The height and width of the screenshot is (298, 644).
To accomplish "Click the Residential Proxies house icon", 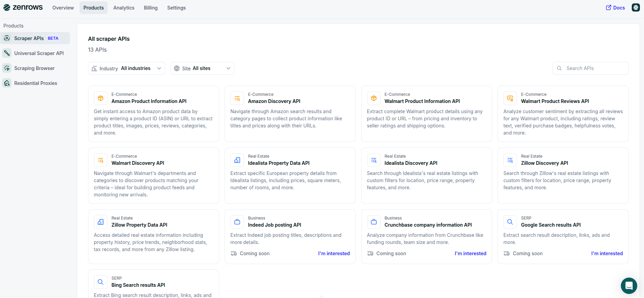I will click(7, 83).
